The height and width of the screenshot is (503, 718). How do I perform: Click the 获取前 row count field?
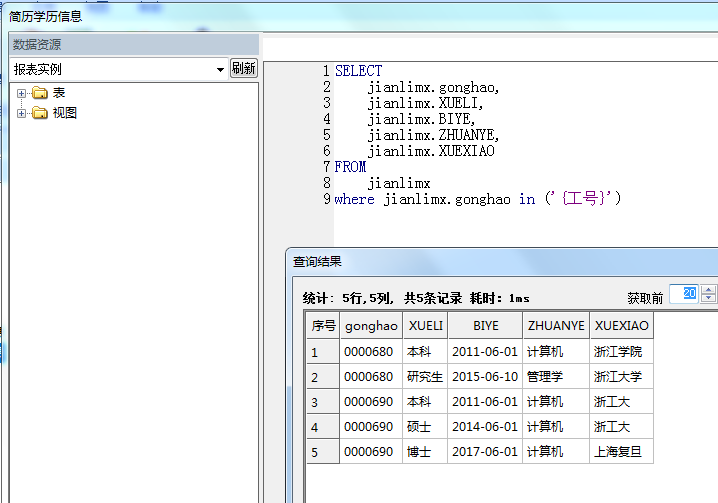(684, 293)
